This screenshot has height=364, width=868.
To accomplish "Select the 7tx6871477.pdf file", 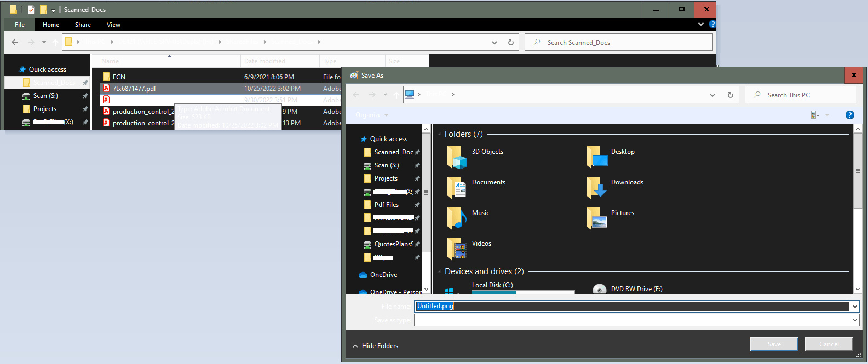I will 221,88.
